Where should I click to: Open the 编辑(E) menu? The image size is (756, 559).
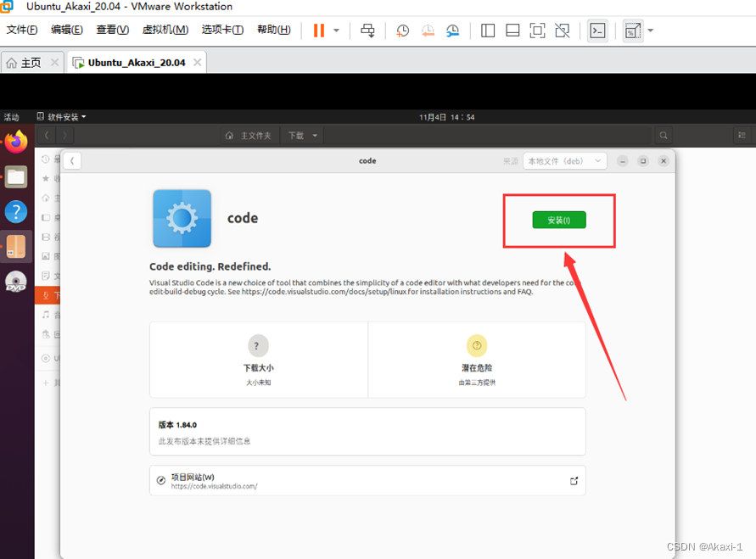pyautogui.click(x=66, y=30)
